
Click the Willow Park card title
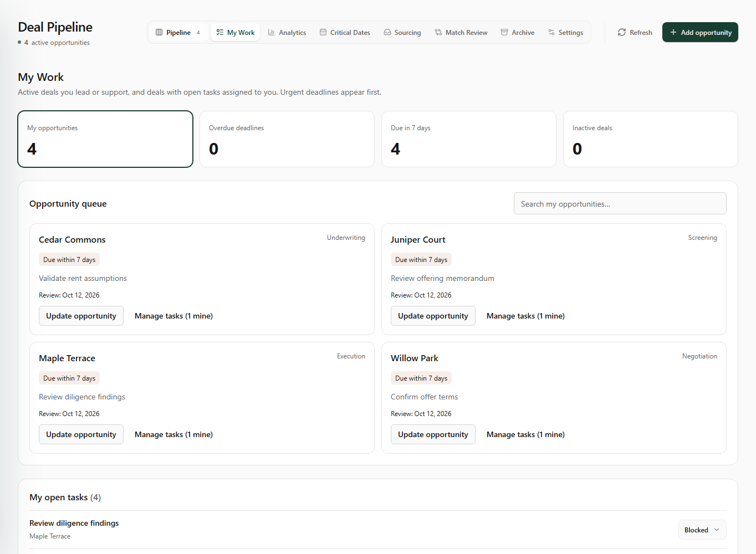coord(415,358)
